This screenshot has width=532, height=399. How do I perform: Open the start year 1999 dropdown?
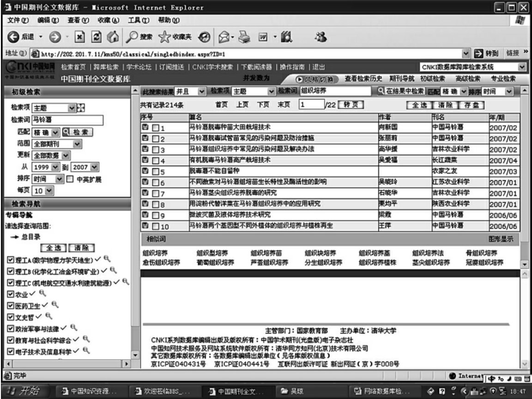tap(45, 167)
